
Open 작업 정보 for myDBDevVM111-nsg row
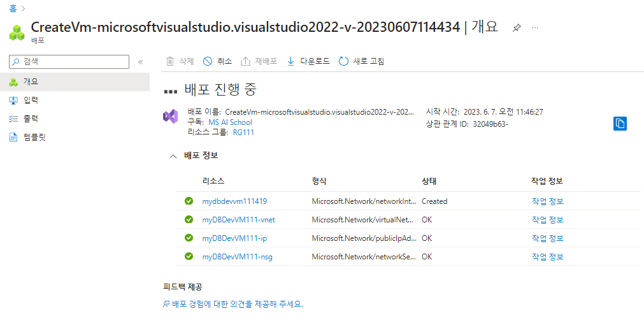click(547, 257)
